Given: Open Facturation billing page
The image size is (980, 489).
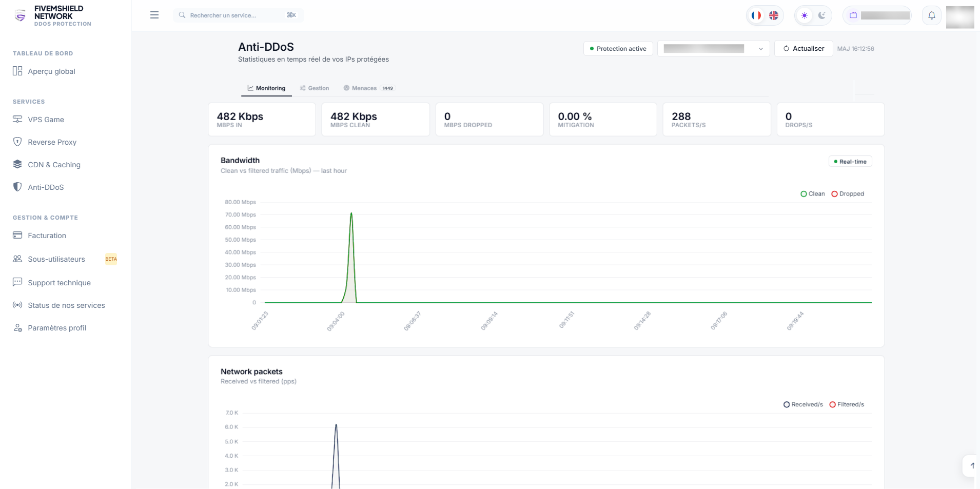Looking at the screenshot, I should [40, 236].
